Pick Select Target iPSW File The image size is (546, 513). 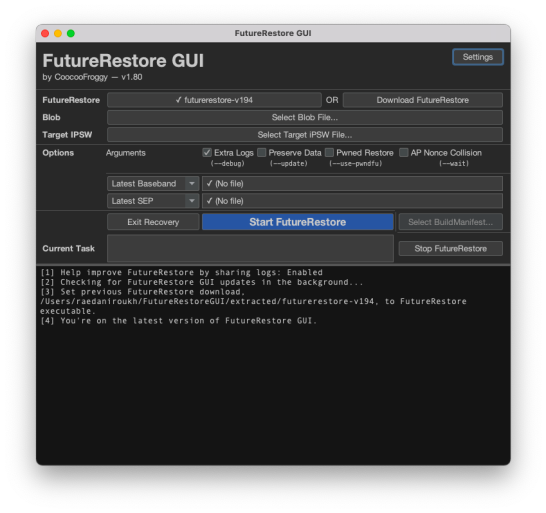pos(305,135)
